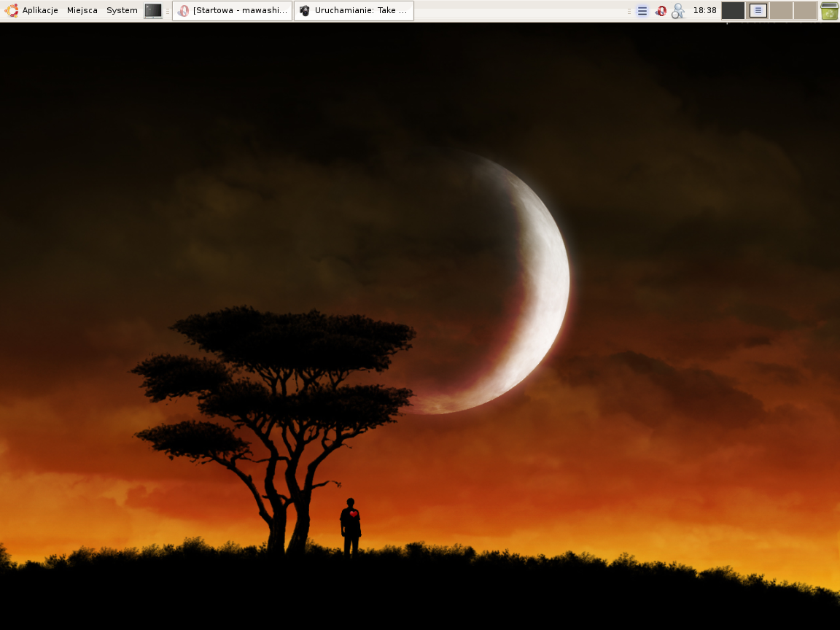Open the Miejsca menu

pyautogui.click(x=82, y=10)
